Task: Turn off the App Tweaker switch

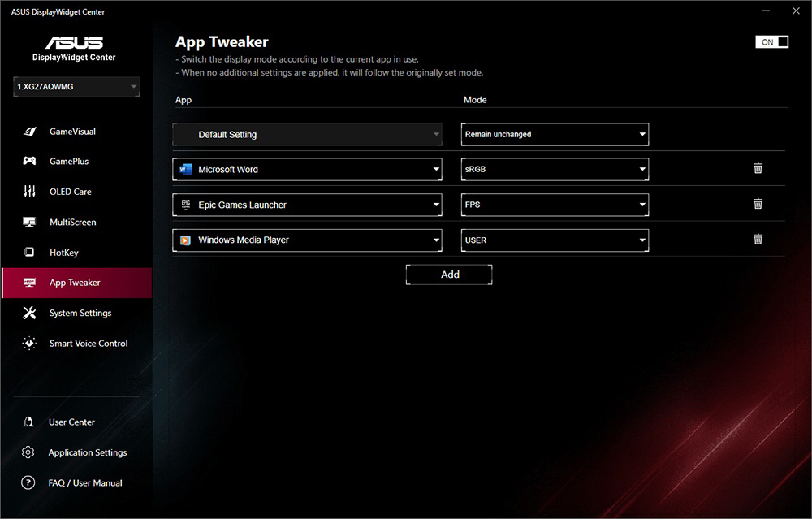Action: click(x=771, y=42)
